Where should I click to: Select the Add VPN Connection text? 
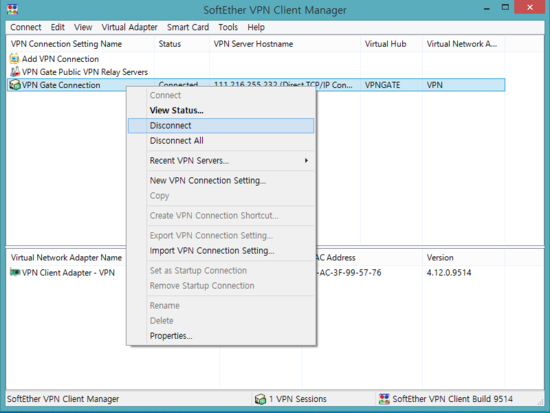click(x=60, y=59)
